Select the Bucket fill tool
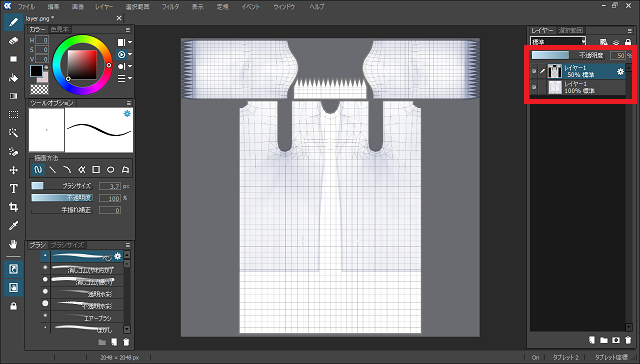Image resolution: width=640 pixels, height=364 pixels. [13, 78]
